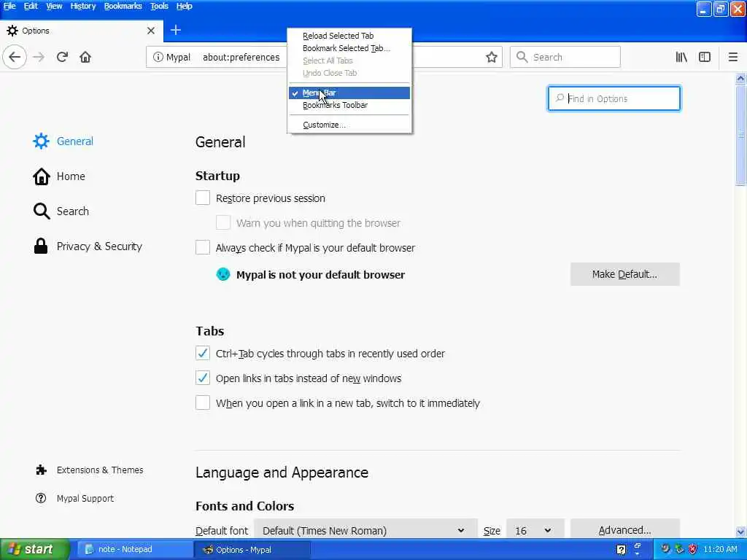Enable Bookmarks Toolbar from context menu
Screen dimensions: 747x560
point(349,105)
